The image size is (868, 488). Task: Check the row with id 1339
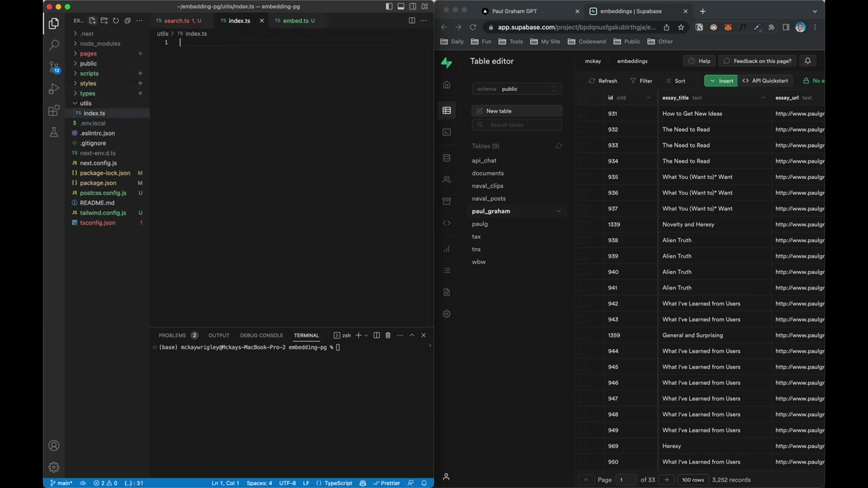(582, 224)
